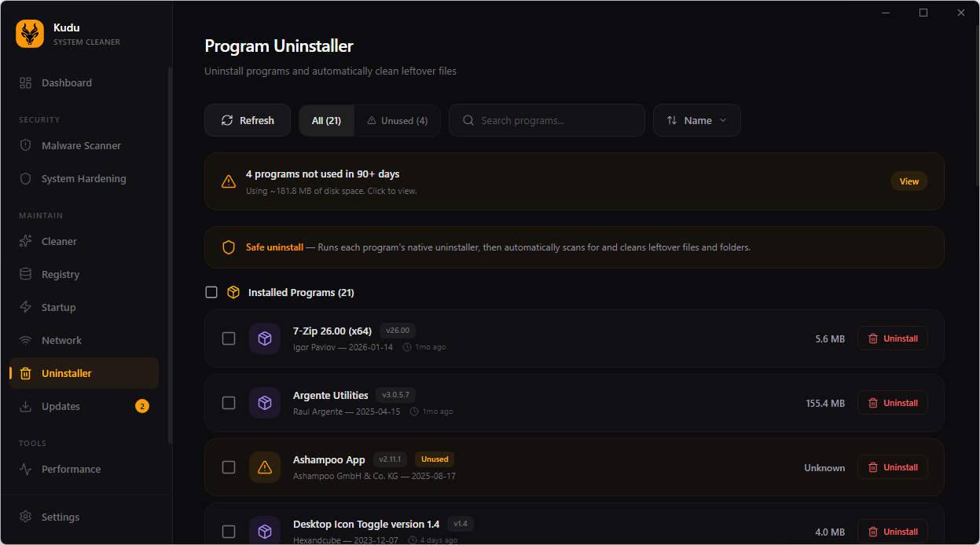Image resolution: width=980 pixels, height=545 pixels.
Task: Select the All (21) tab
Action: click(326, 120)
